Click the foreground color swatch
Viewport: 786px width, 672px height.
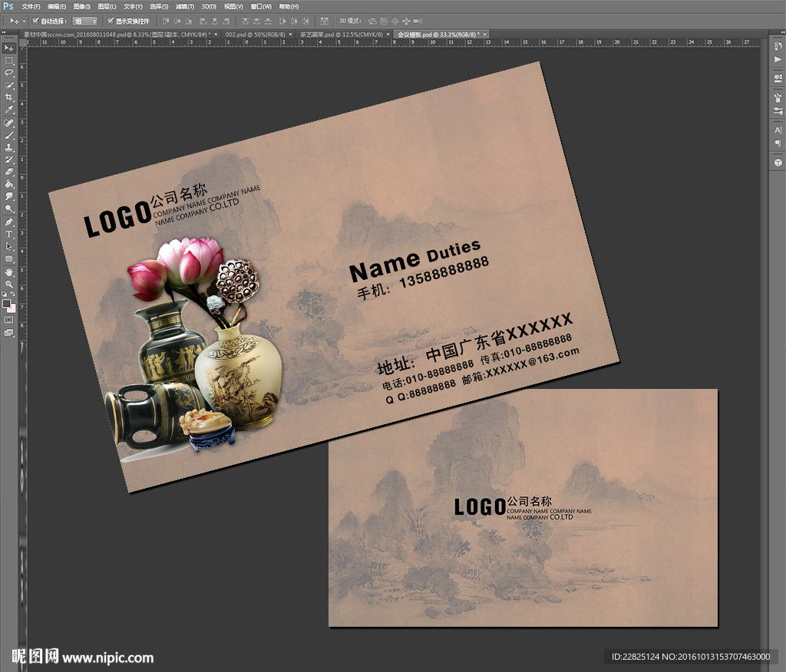pos(6,303)
